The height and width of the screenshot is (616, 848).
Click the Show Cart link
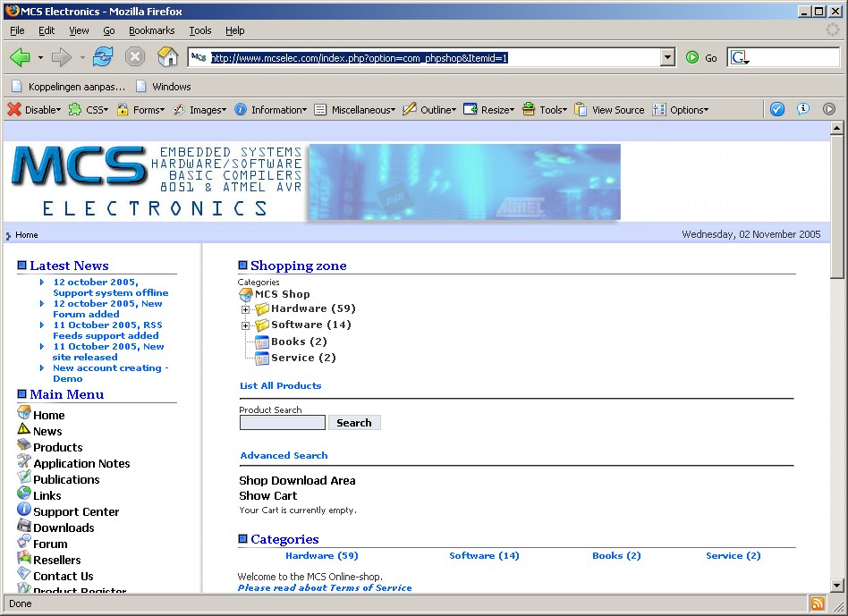click(x=267, y=495)
